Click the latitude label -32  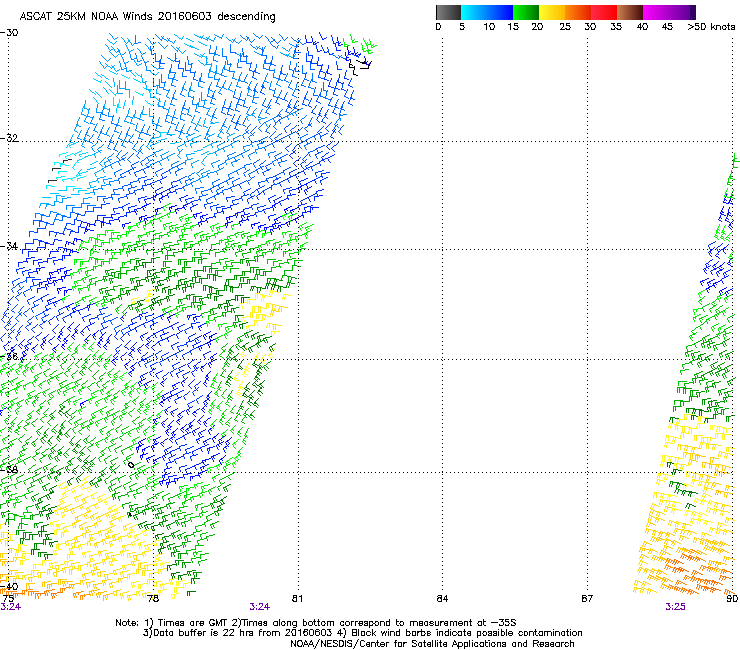tap(9, 138)
